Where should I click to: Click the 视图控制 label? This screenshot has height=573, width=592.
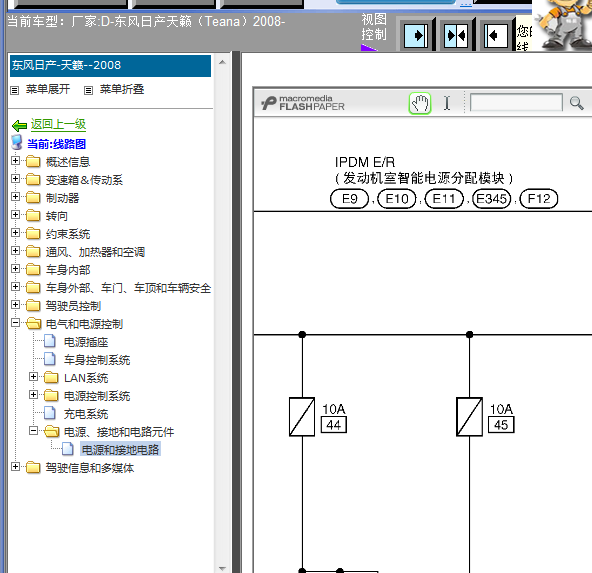tap(374, 27)
